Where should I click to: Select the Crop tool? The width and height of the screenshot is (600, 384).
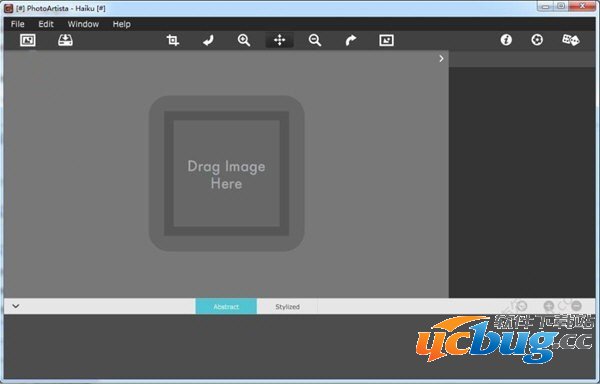click(173, 40)
